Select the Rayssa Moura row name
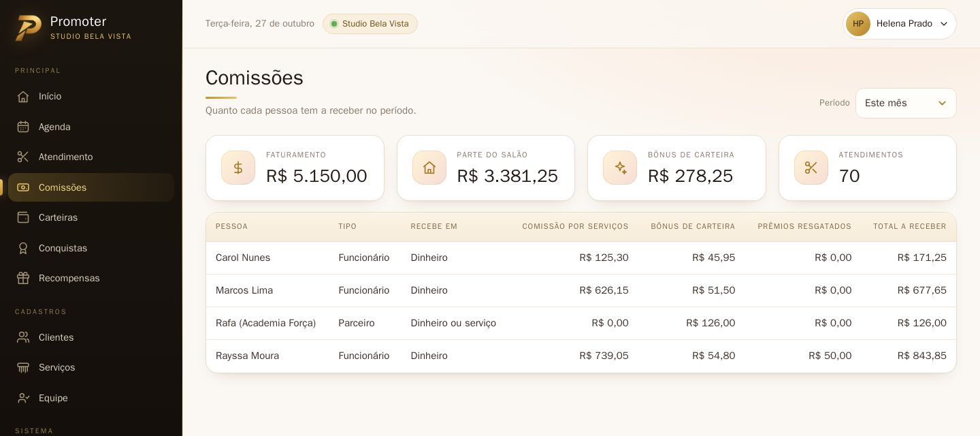This screenshot has width=980, height=436. click(247, 356)
